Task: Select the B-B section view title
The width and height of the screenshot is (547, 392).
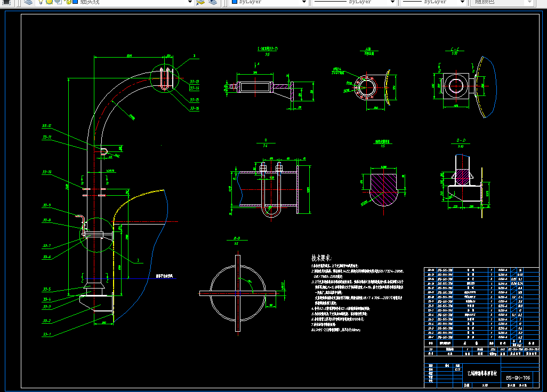Action: click(237, 238)
